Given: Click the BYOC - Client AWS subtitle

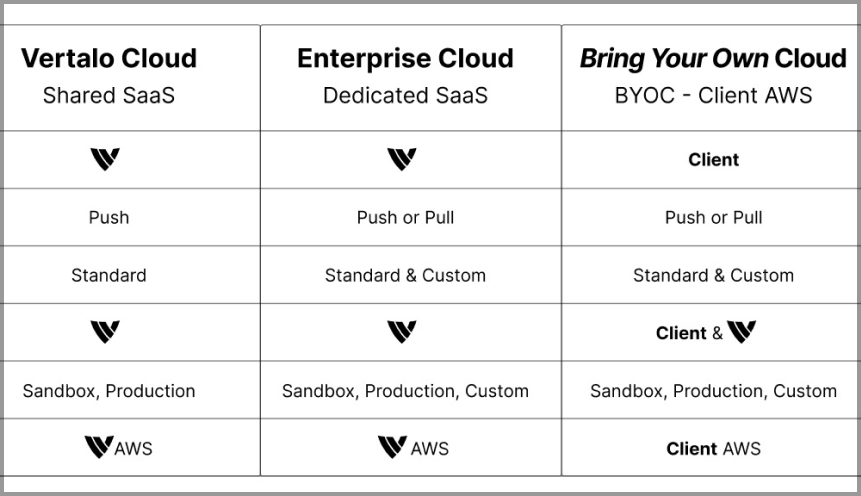Looking at the screenshot, I should click(x=713, y=96).
